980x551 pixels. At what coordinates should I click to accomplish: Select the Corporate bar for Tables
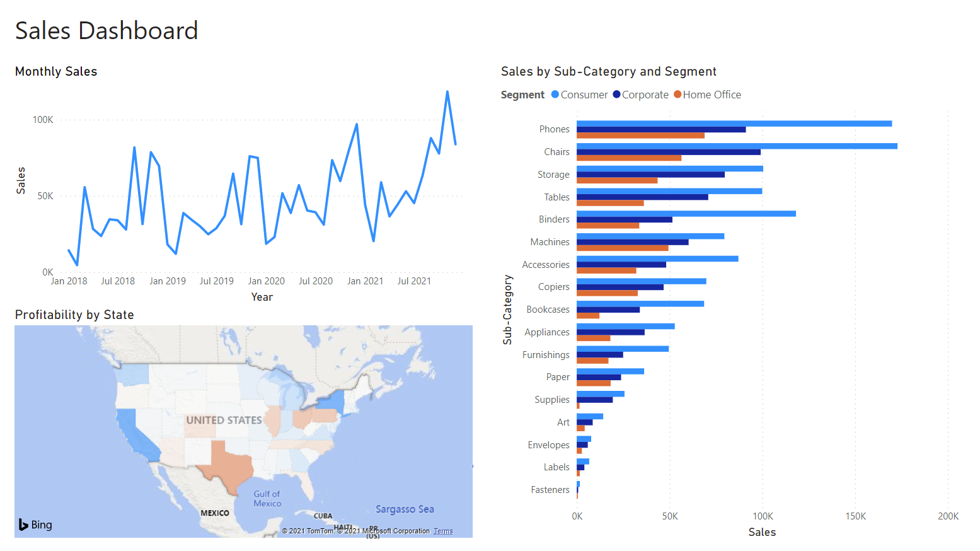click(642, 197)
